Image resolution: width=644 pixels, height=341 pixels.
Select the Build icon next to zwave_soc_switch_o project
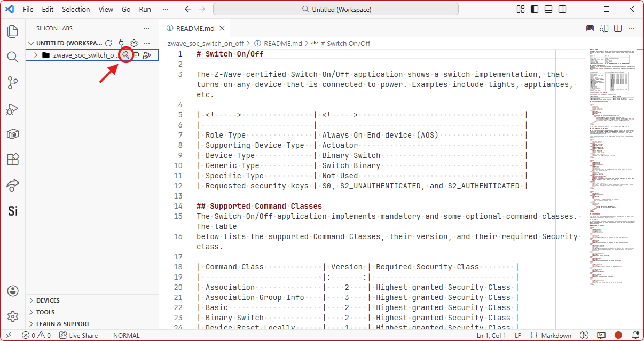tap(125, 54)
